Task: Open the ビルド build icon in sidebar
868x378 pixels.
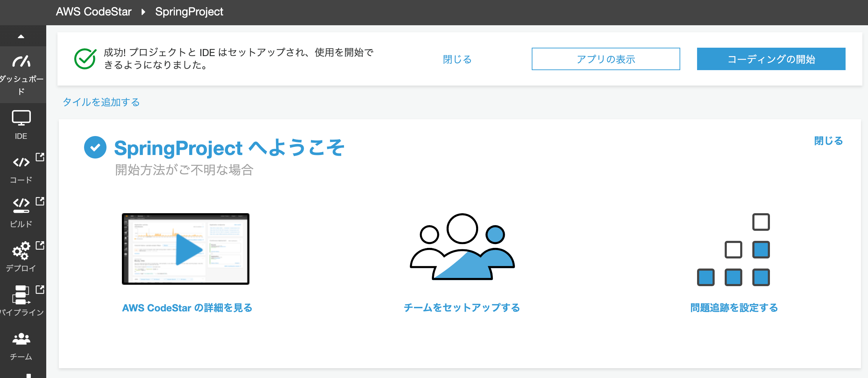Action: tap(21, 205)
